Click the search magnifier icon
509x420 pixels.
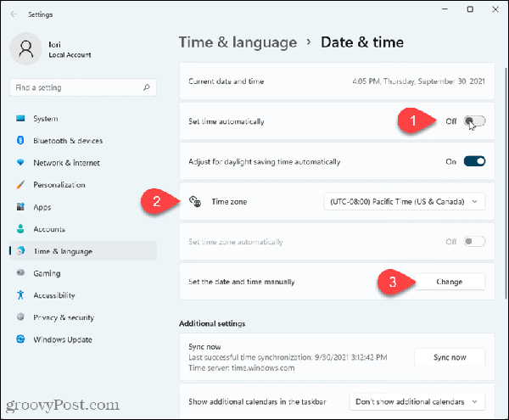pos(147,87)
